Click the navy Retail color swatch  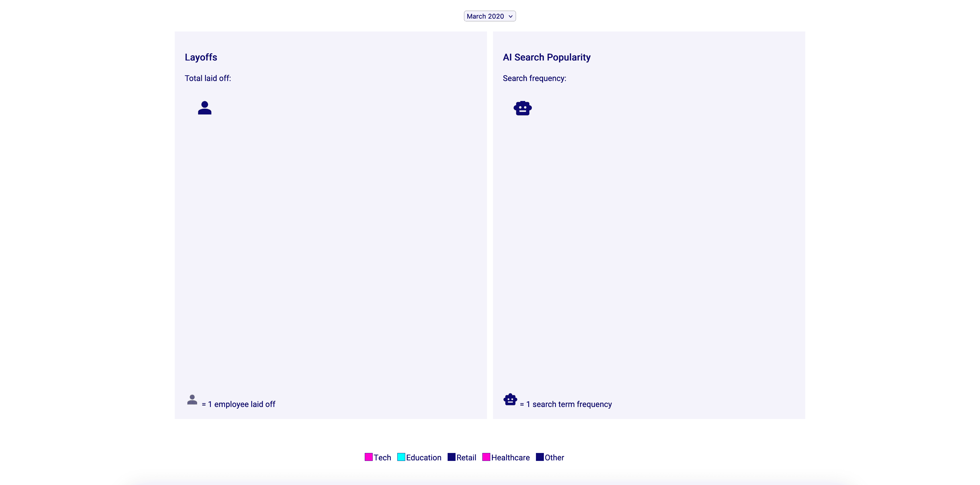pyautogui.click(x=451, y=457)
